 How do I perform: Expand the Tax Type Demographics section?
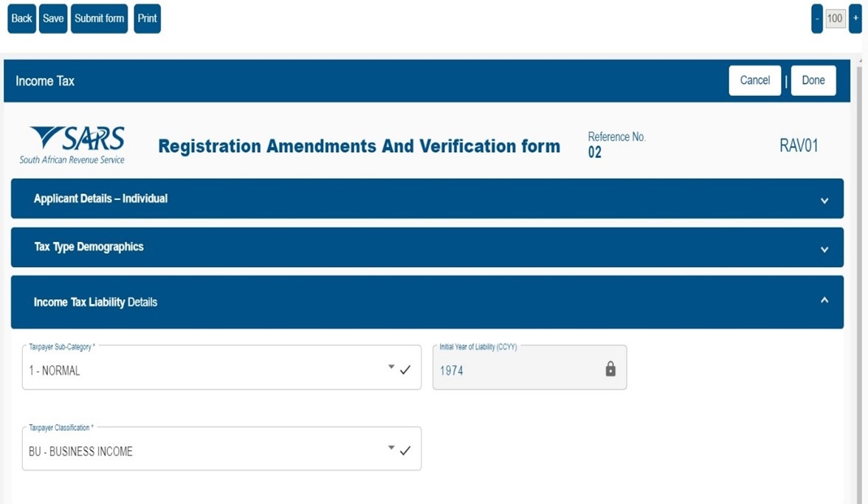pos(824,249)
